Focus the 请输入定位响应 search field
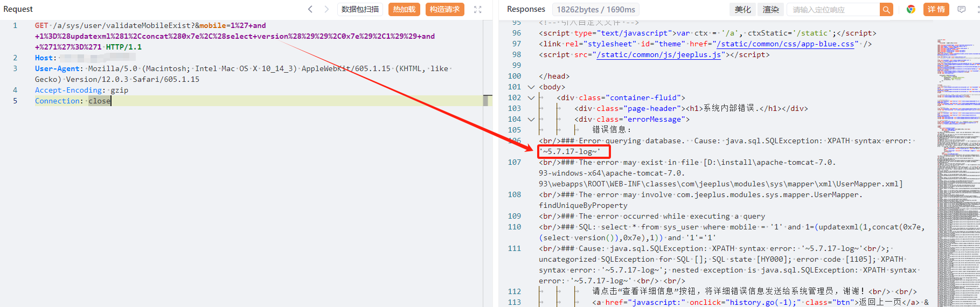The image size is (980, 307). [833, 9]
